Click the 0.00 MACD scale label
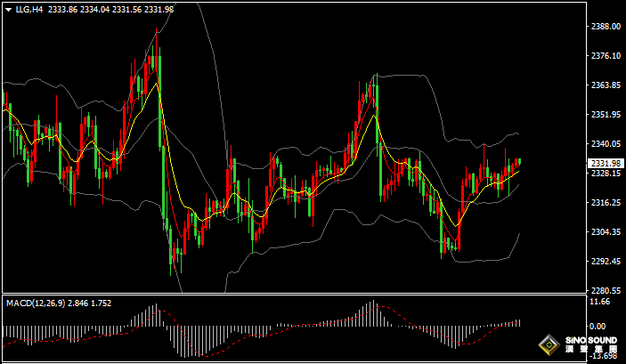 598,327
